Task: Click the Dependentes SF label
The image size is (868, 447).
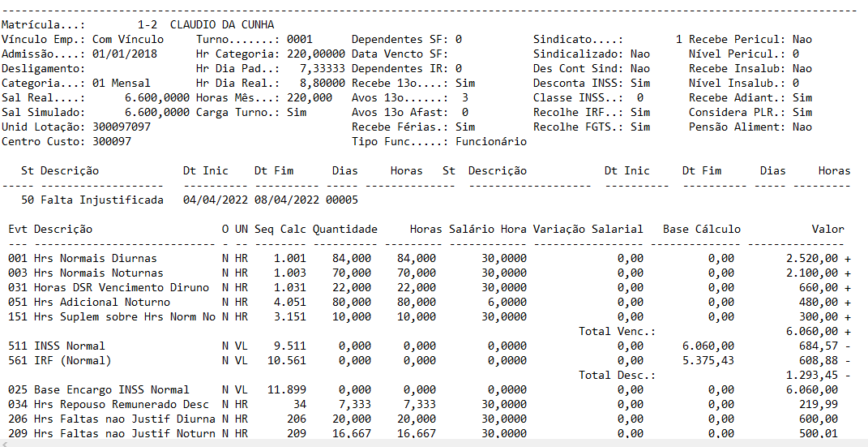Action: click(x=401, y=39)
